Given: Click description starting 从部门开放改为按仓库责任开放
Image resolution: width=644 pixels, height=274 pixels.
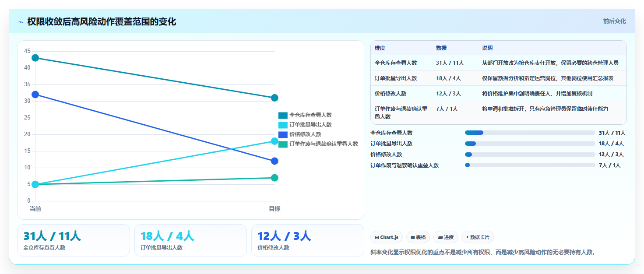Looking at the screenshot, I should click(550, 63).
